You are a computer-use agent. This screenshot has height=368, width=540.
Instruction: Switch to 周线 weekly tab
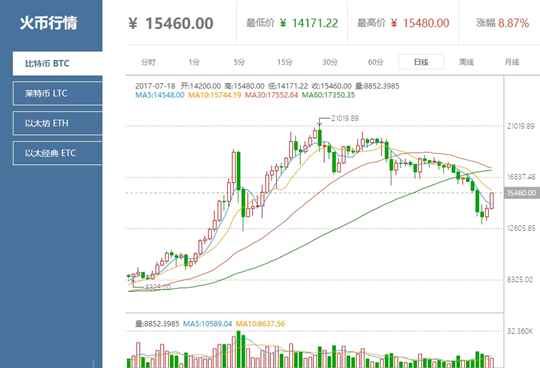pyautogui.click(x=466, y=62)
